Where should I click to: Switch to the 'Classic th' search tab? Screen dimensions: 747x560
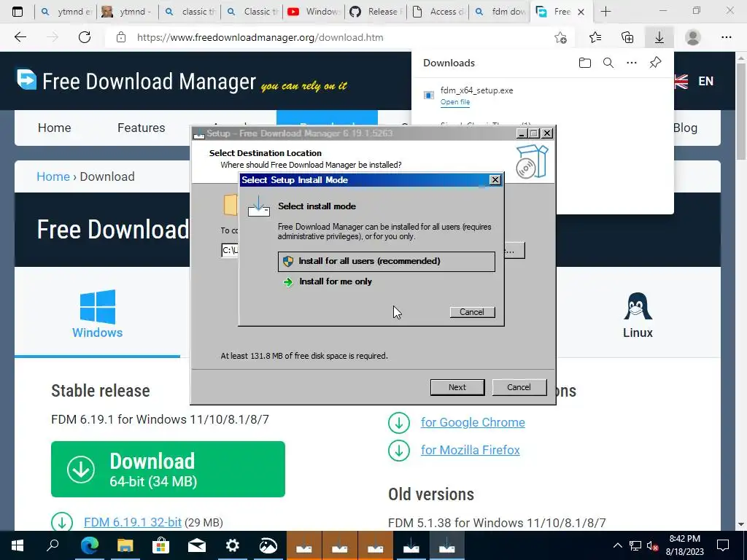coord(252,12)
